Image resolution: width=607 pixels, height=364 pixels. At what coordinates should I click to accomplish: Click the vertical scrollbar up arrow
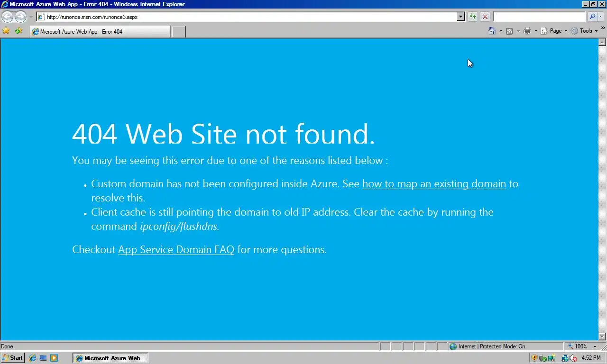[x=602, y=42]
